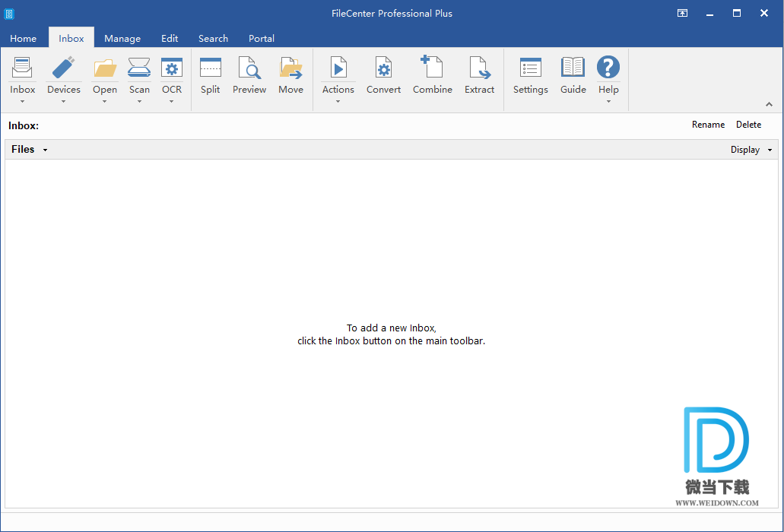This screenshot has height=532, width=784.
Task: Open the OCR options dropdown arrow
Action: [x=172, y=101]
